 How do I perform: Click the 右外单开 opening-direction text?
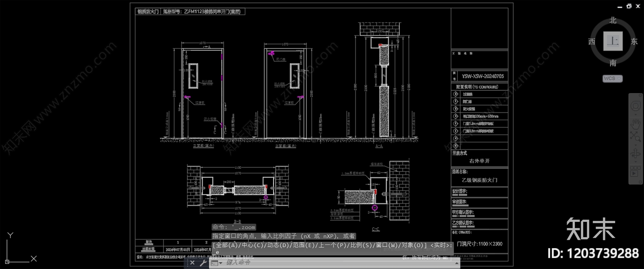pyautogui.click(x=479, y=161)
